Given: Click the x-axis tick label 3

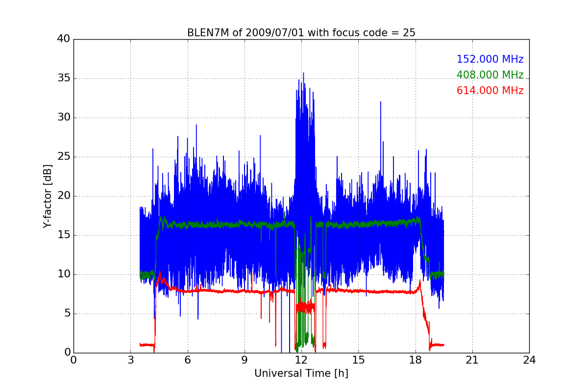Looking at the screenshot, I should coord(130,360).
